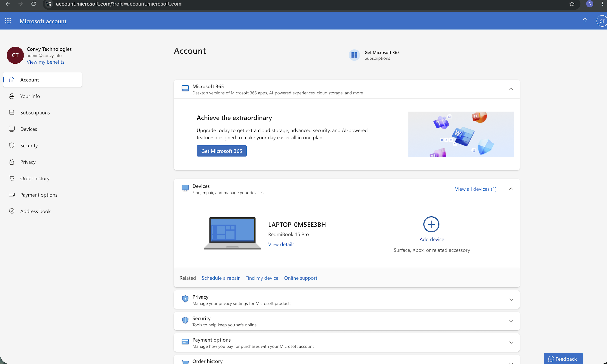The width and height of the screenshot is (607, 364).
Task: Open the Microsoft apps launcher grid
Action: pos(8,21)
